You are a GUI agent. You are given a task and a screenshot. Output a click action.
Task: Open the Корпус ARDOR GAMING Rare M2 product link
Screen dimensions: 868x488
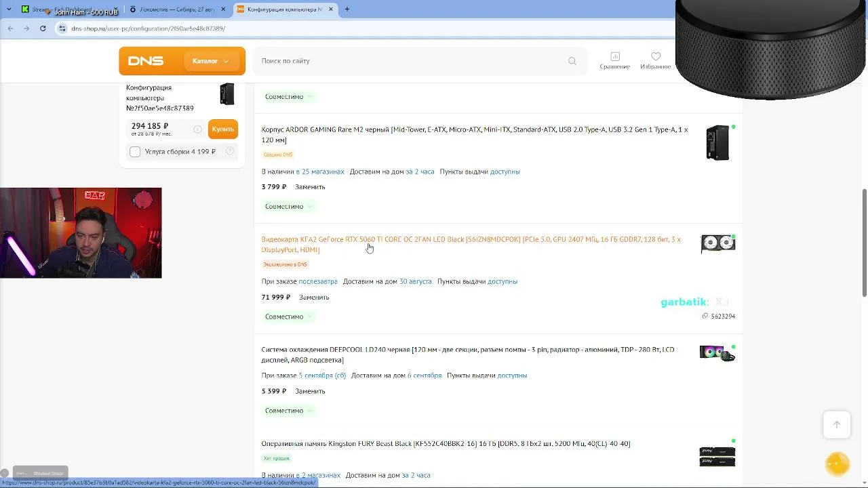pos(475,135)
